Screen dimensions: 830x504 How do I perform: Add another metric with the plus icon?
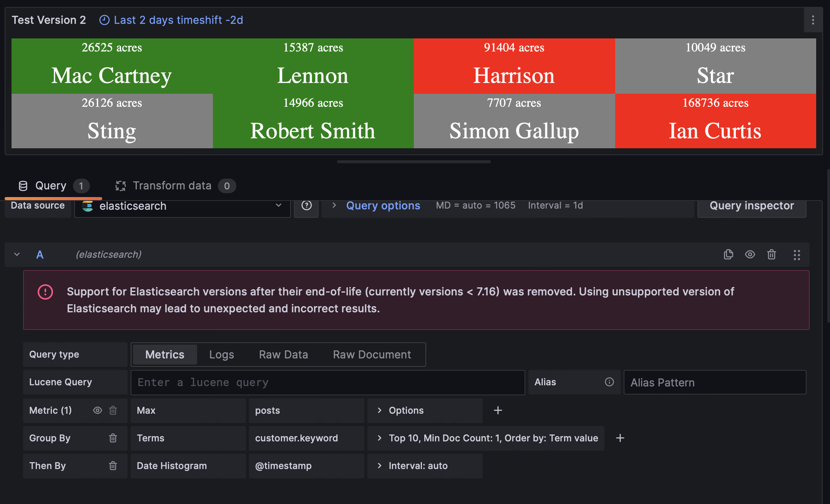pyautogui.click(x=498, y=410)
